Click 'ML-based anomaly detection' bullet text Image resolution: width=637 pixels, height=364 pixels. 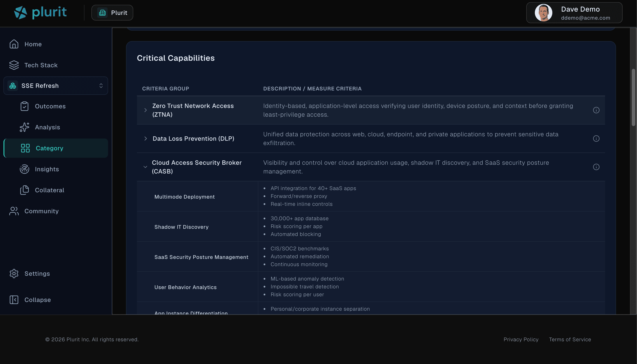click(307, 279)
